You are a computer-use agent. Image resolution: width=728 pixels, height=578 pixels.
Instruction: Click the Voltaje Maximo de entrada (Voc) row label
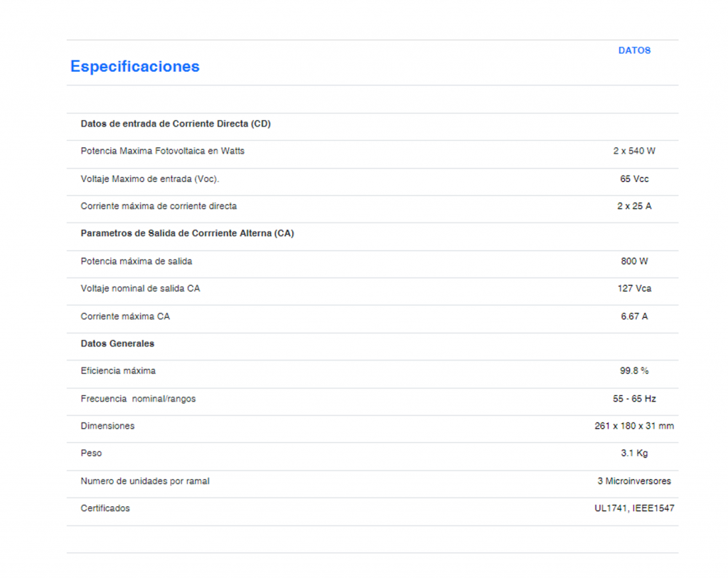click(149, 179)
